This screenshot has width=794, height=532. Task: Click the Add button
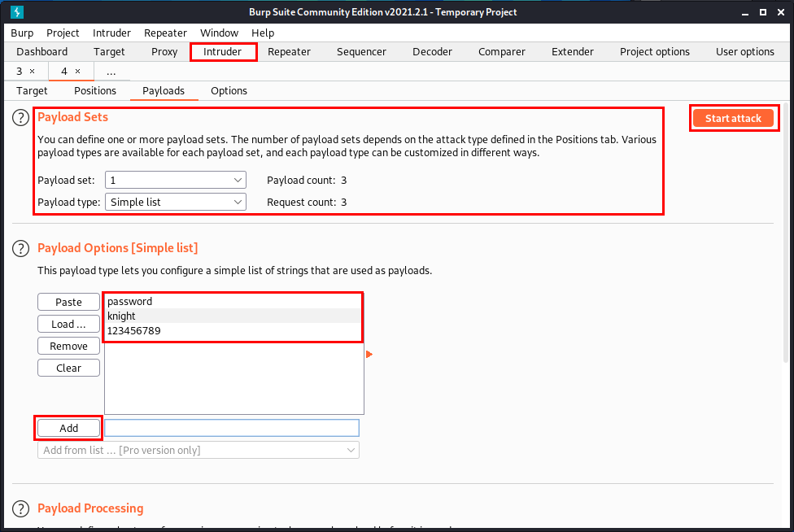(68, 428)
